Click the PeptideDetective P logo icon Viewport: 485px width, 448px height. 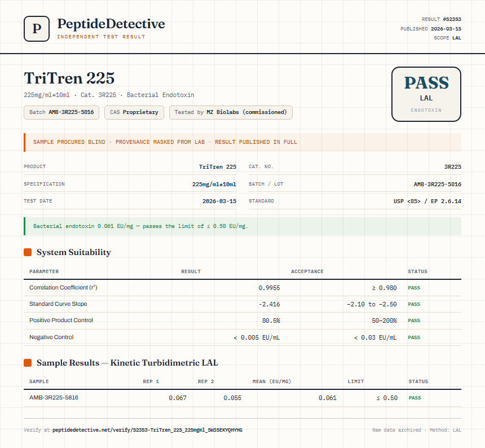(x=37, y=29)
